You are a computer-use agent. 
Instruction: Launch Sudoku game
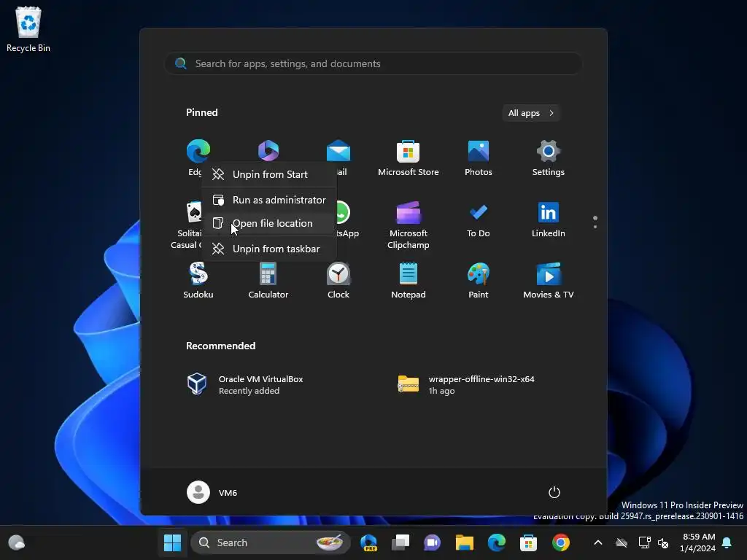click(x=198, y=281)
